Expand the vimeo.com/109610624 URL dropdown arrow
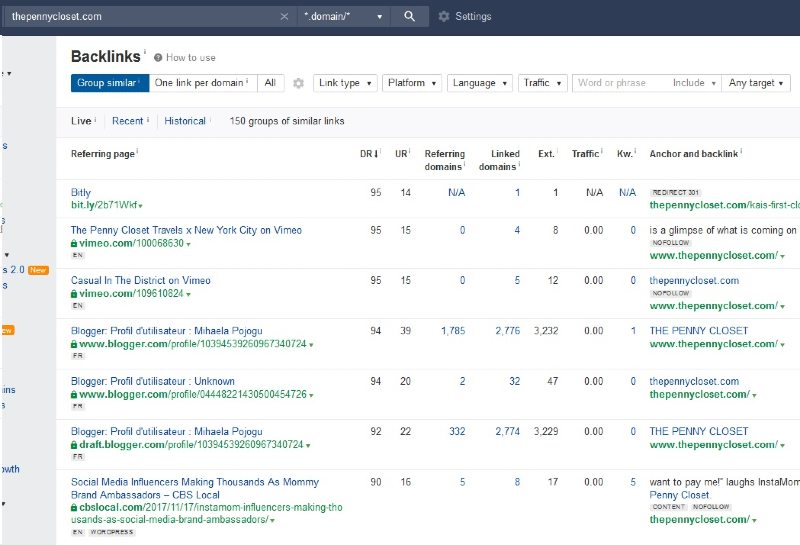The width and height of the screenshot is (800, 545). click(188, 294)
